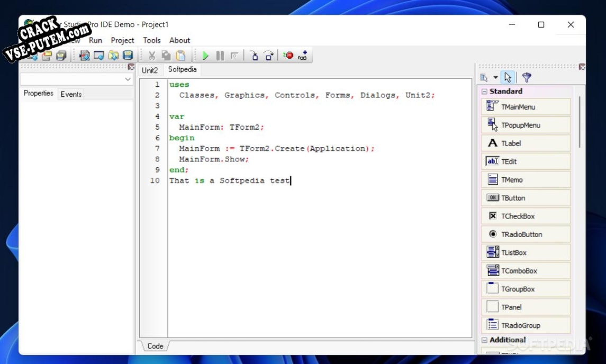Open the Tools menu
This screenshot has width=606, height=364.
[x=151, y=40]
